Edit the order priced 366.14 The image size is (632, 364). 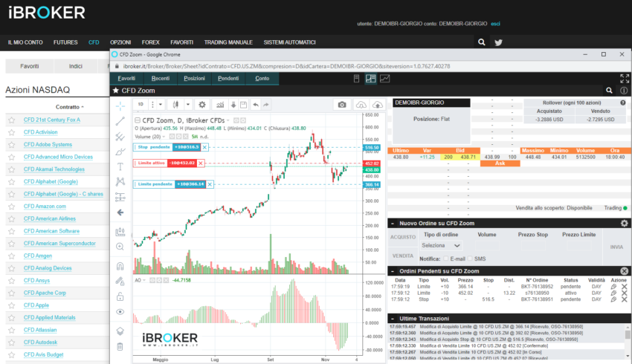pos(613,287)
